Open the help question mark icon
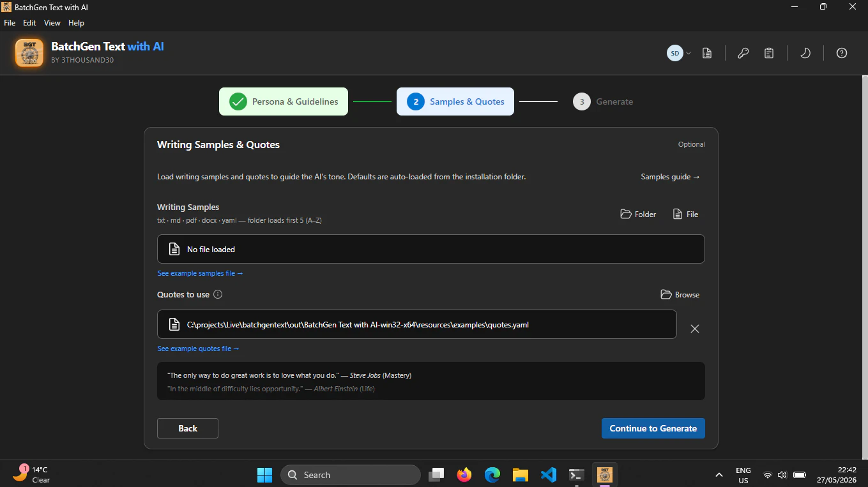The image size is (868, 487). tap(842, 53)
